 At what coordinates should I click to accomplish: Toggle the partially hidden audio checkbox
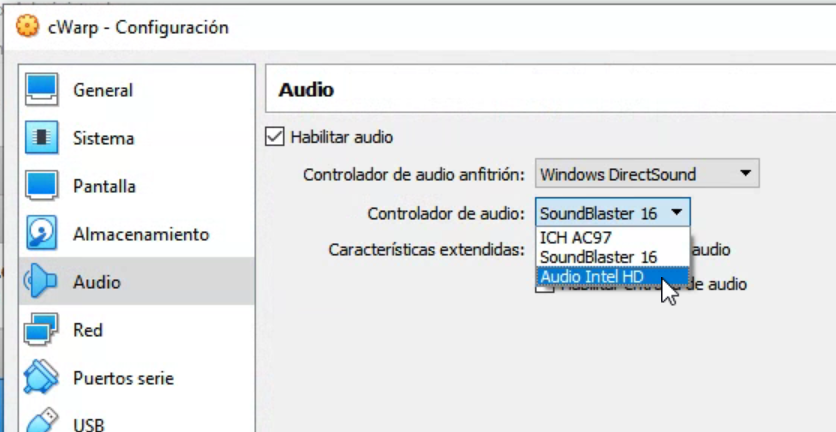[545, 287]
